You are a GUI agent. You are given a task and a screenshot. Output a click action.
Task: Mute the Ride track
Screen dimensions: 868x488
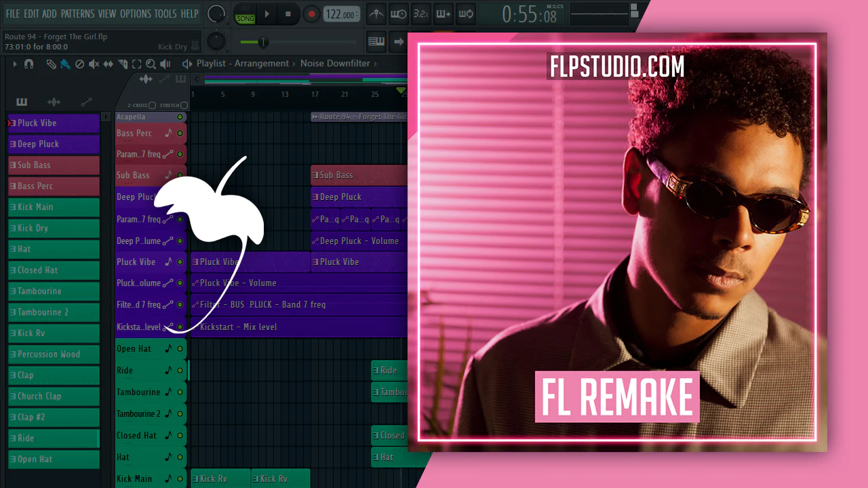(x=180, y=371)
